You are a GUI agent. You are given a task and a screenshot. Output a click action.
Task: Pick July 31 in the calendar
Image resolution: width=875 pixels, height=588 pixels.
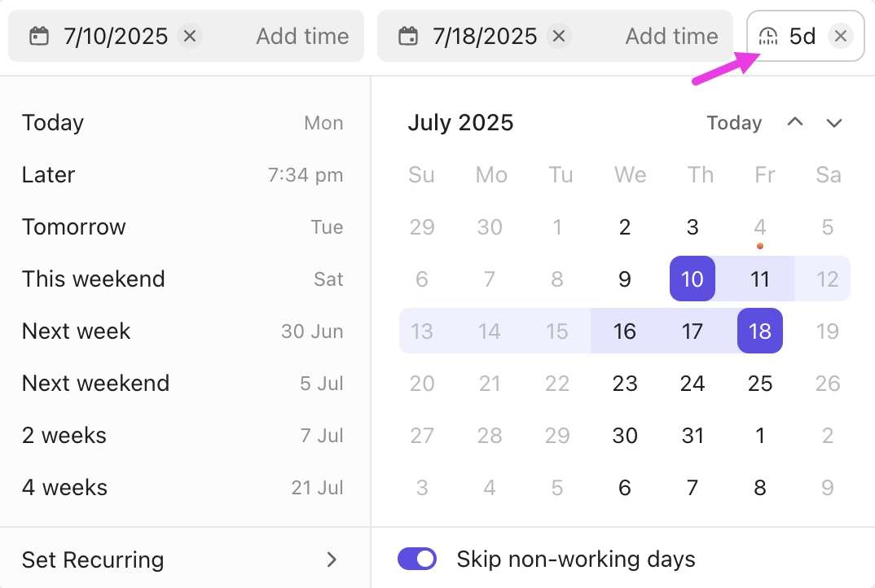click(693, 436)
